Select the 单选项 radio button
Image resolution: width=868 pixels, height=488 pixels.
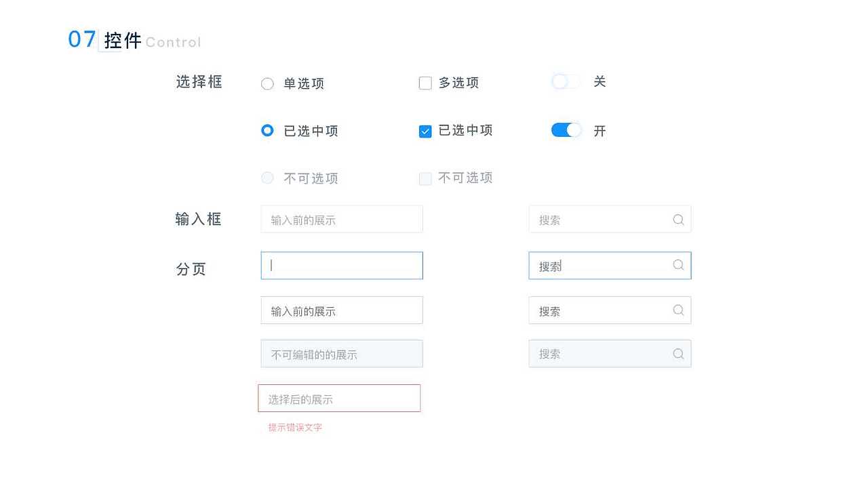point(267,83)
